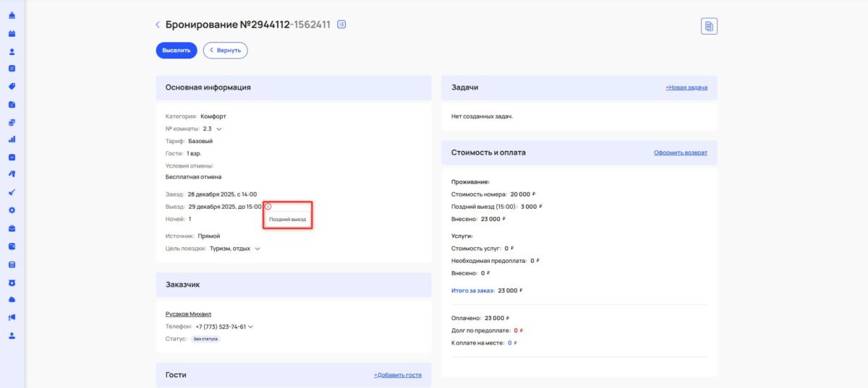Click the room cost 20 000 ₽
Screen dimensions: 868x388
(x=523, y=194)
